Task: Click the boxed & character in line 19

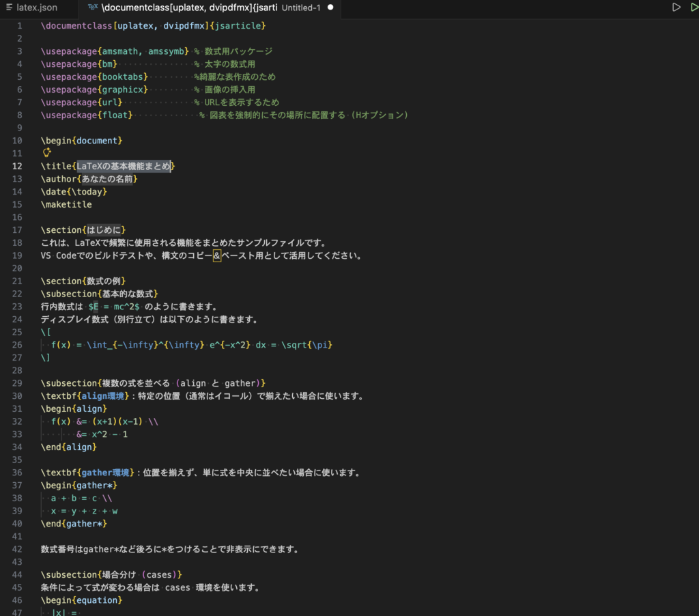Action: pyautogui.click(x=217, y=256)
